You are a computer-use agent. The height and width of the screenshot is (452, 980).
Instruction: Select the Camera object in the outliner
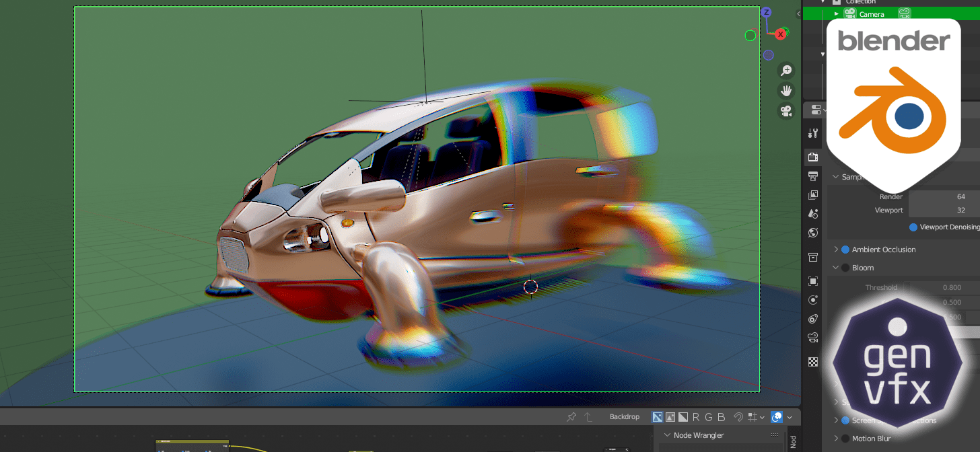[872, 14]
